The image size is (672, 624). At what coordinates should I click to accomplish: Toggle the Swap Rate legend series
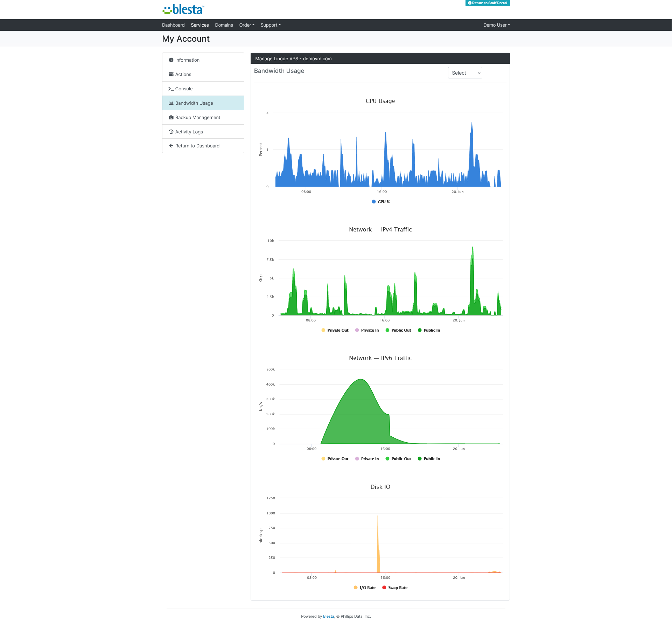[395, 588]
